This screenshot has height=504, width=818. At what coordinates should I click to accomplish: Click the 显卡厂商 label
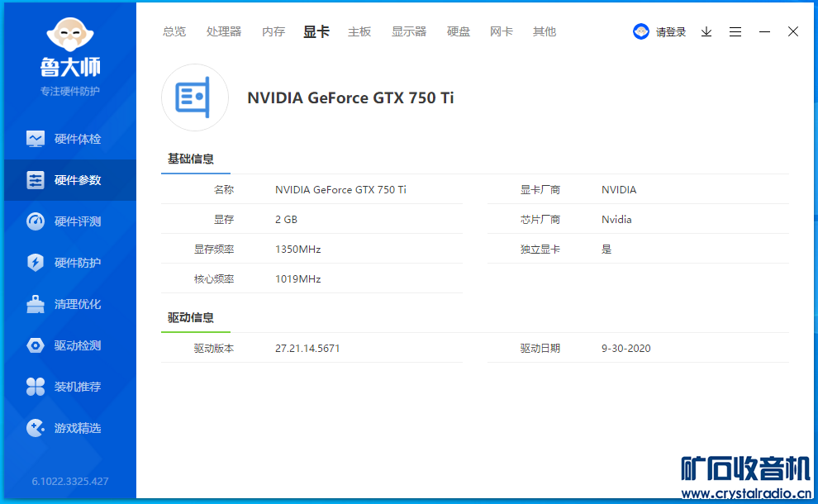[x=540, y=190]
